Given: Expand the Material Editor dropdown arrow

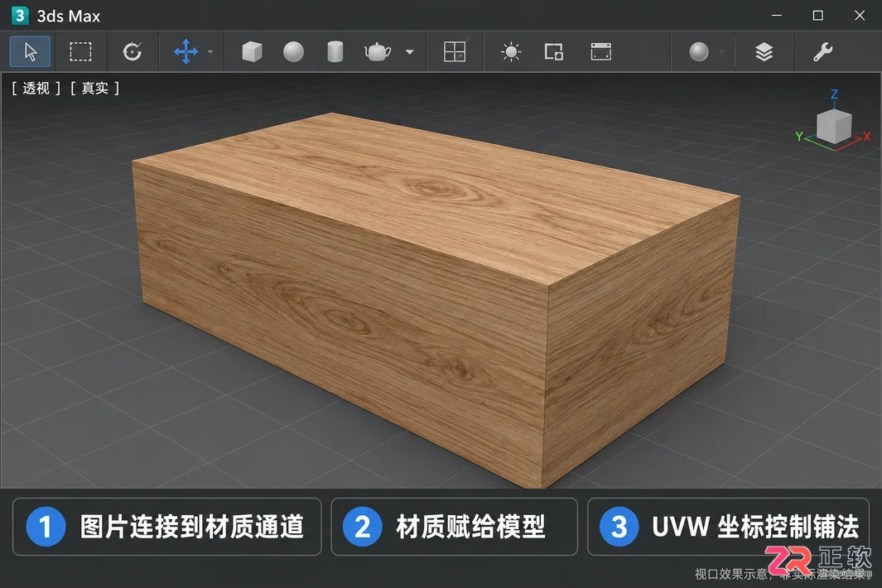Looking at the screenshot, I should click(721, 52).
